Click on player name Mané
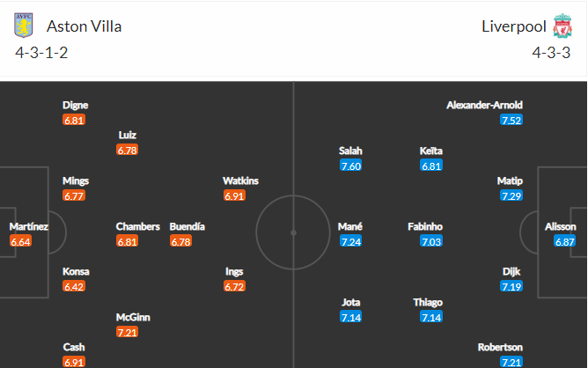This screenshot has width=588, height=368. tap(350, 226)
